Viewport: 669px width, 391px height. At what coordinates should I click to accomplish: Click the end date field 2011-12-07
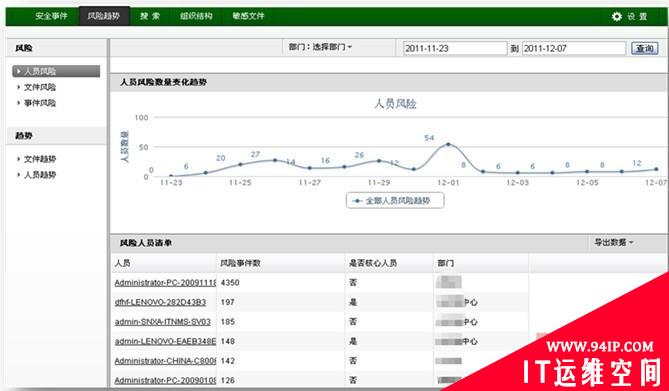click(574, 48)
